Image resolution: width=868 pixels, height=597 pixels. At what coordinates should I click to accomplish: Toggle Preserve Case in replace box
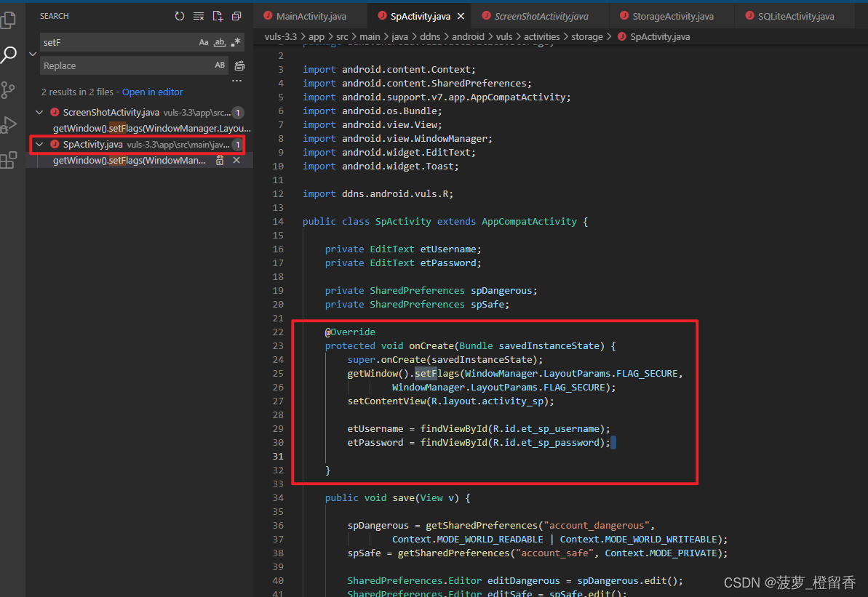[220, 65]
